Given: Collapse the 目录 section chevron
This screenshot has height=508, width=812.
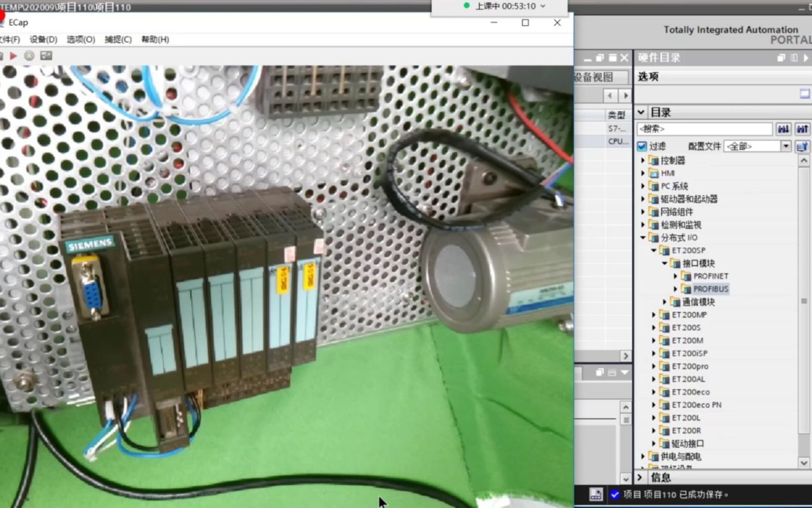Looking at the screenshot, I should (641, 112).
